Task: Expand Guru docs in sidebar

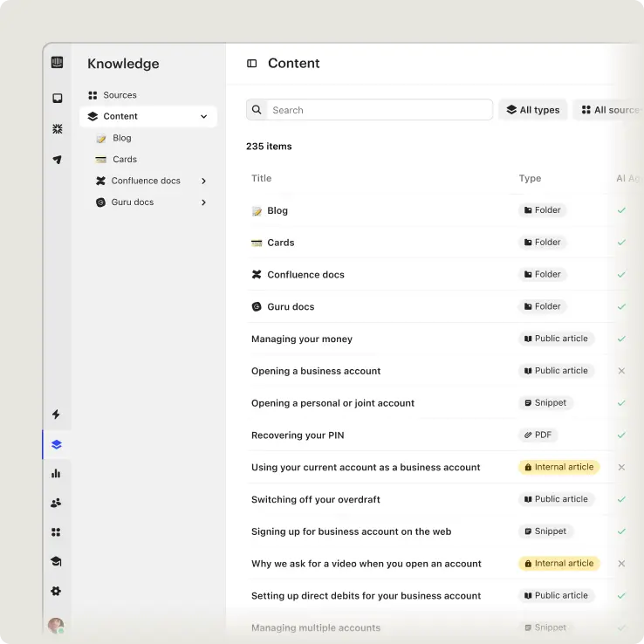Action: click(x=204, y=202)
